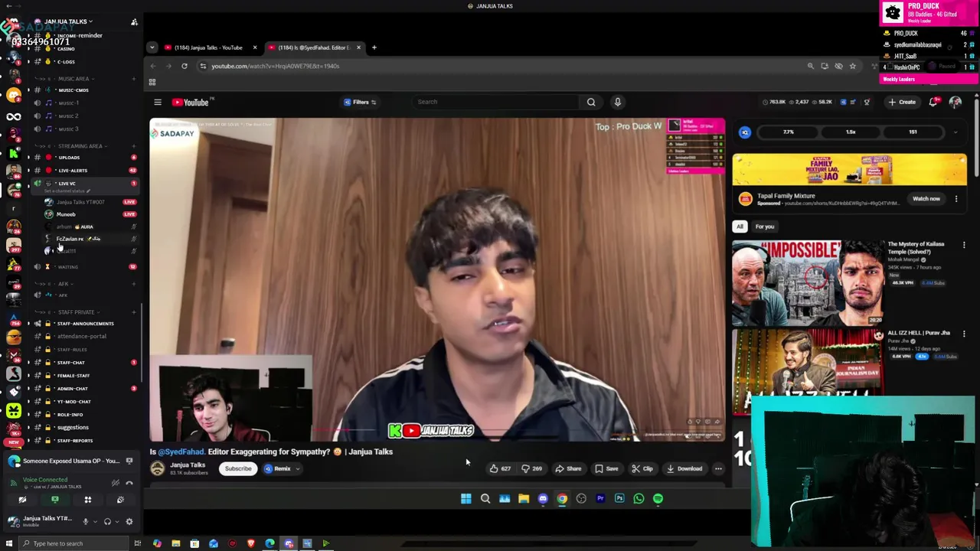Save the video to a playlist

coord(606,468)
